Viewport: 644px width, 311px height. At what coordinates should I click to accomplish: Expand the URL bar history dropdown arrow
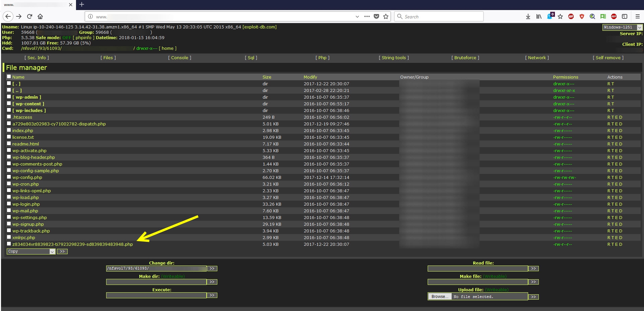(357, 16)
